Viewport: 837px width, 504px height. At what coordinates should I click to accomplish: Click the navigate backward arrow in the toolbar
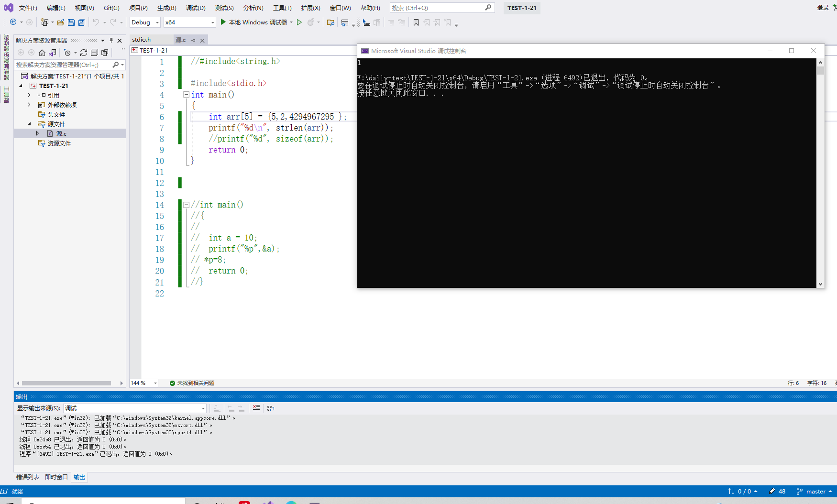click(x=13, y=22)
